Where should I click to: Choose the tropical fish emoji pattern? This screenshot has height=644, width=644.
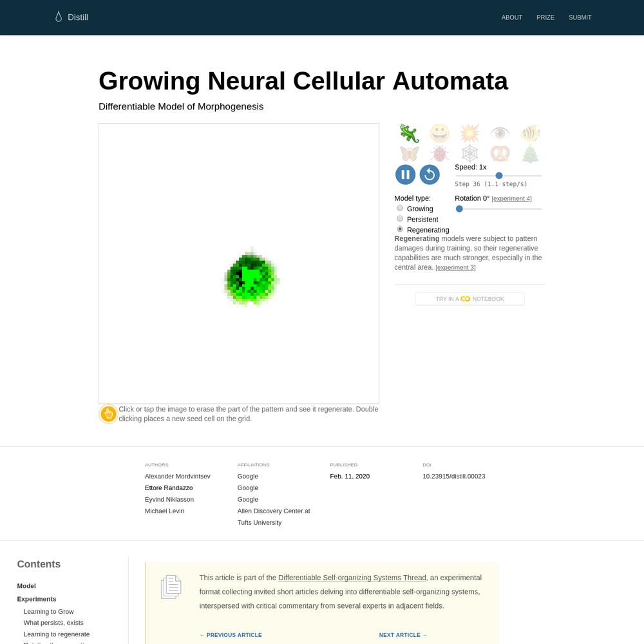coord(530,133)
